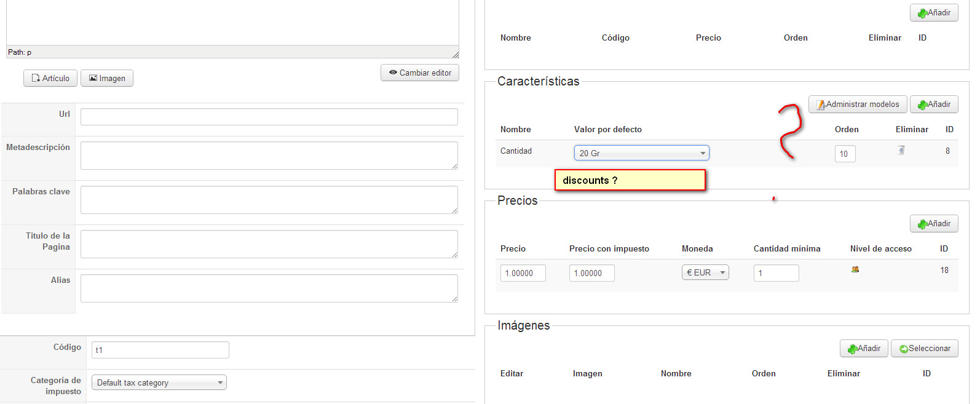Delete the Cantidad characteristic via trash icon
Screen dimensions: 980x404
click(901, 150)
